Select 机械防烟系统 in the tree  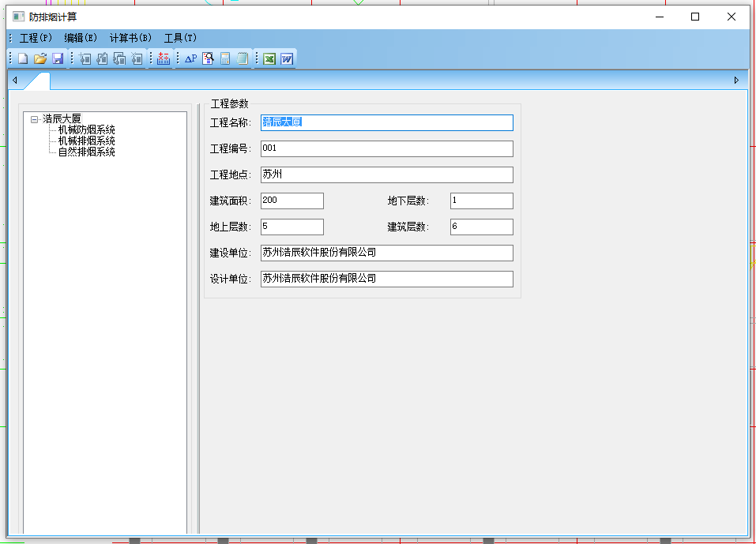pyautogui.click(x=85, y=128)
